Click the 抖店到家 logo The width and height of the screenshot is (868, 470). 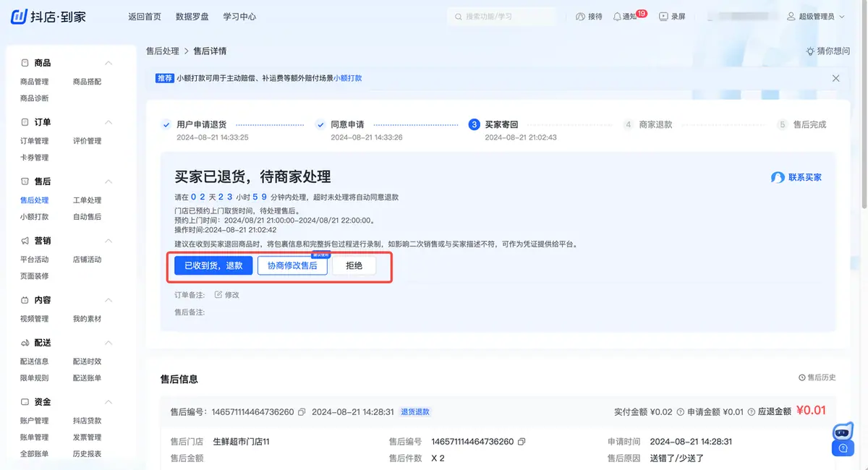(49, 17)
